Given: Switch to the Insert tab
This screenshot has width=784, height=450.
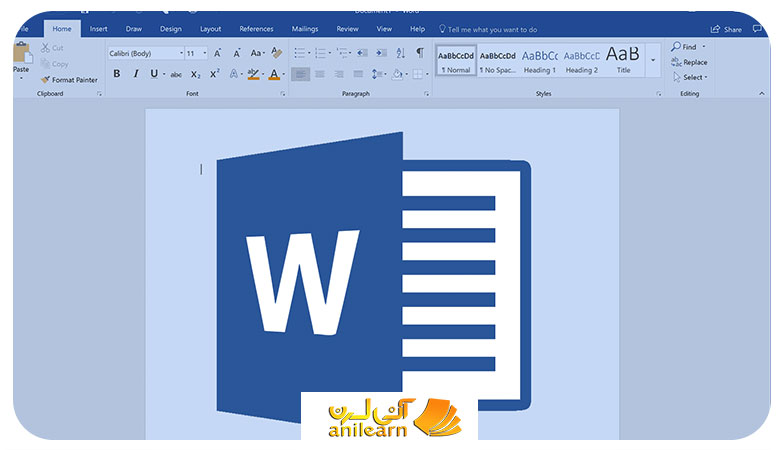Looking at the screenshot, I should (x=98, y=29).
